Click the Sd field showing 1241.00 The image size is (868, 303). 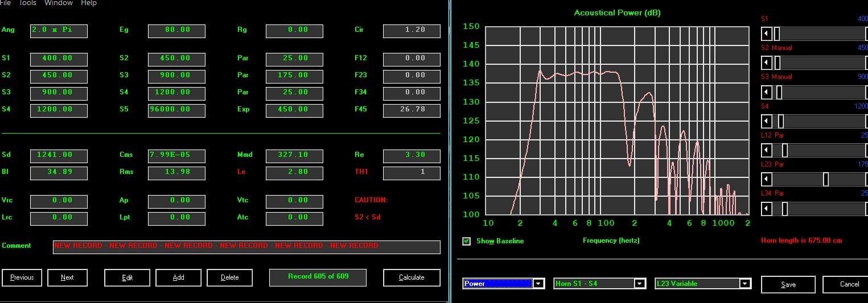(x=59, y=156)
